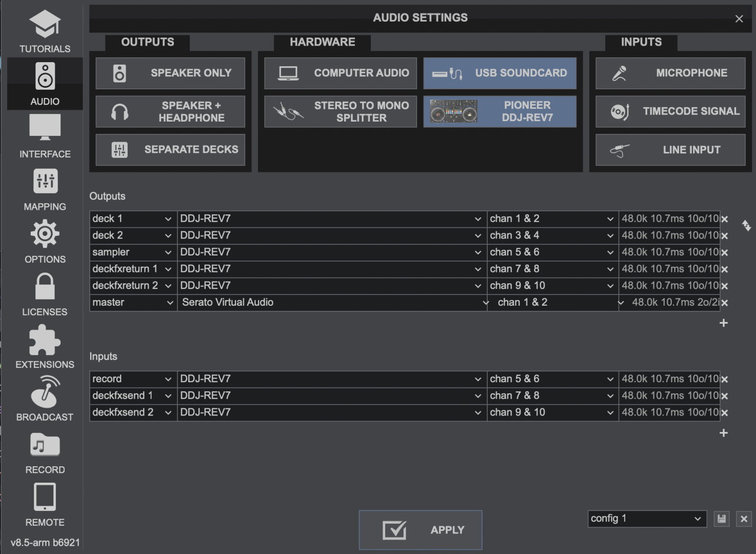The image size is (756, 554).
Task: Open the Serato Virtual Audio device dropdown
Action: (x=333, y=303)
